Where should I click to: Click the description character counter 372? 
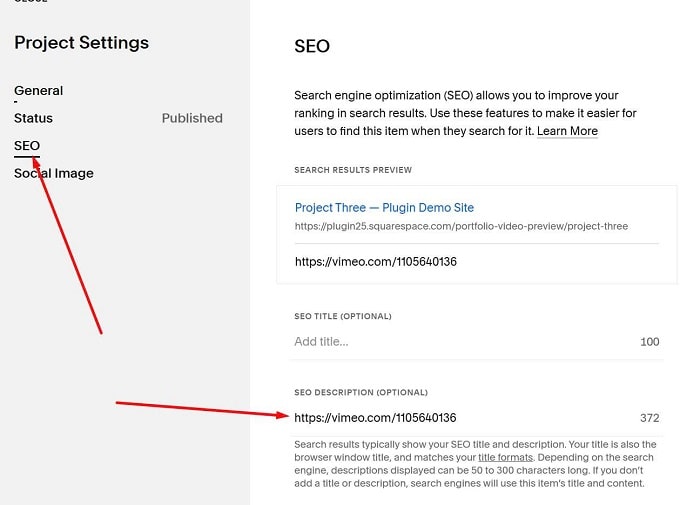pos(649,418)
